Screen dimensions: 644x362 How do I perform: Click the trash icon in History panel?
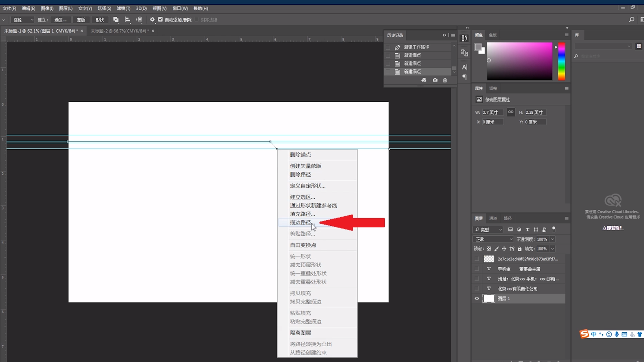445,80
